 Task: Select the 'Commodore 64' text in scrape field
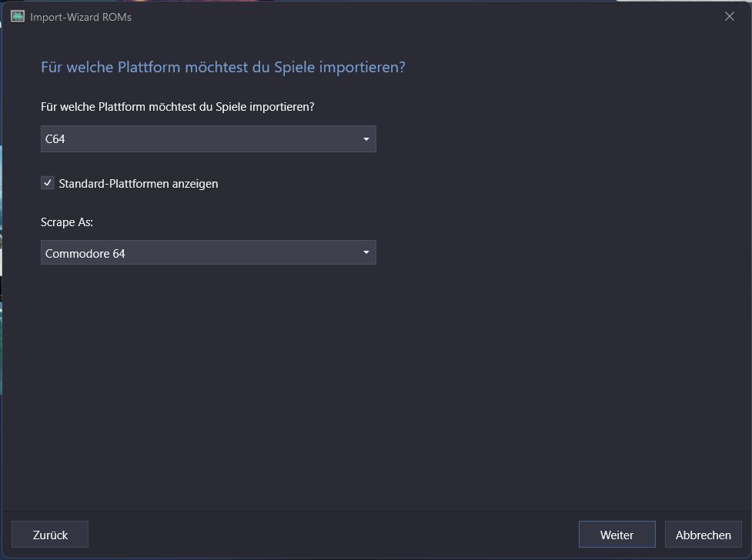click(x=85, y=253)
